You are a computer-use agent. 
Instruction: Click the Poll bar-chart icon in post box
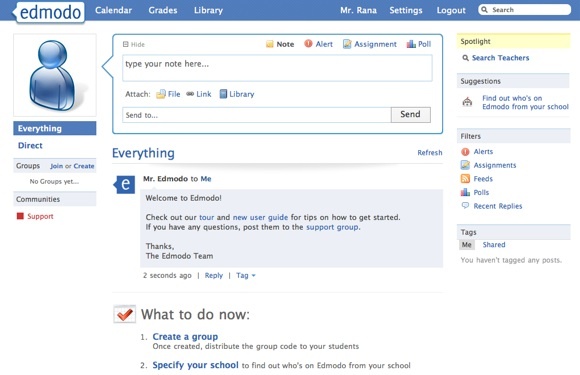coord(411,44)
